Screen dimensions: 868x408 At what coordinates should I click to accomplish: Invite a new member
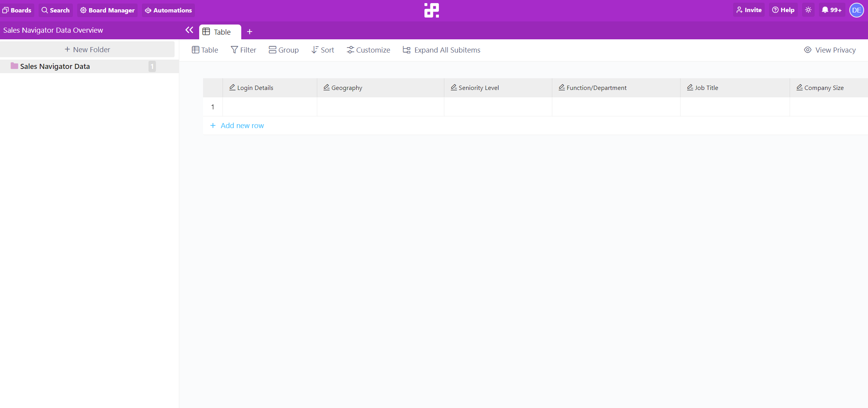click(749, 10)
